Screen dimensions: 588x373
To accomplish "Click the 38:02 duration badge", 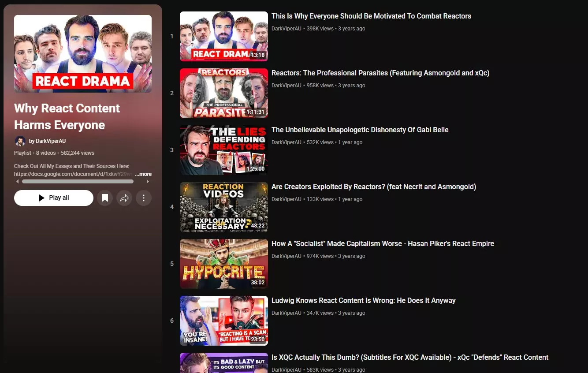I will click(x=258, y=283).
